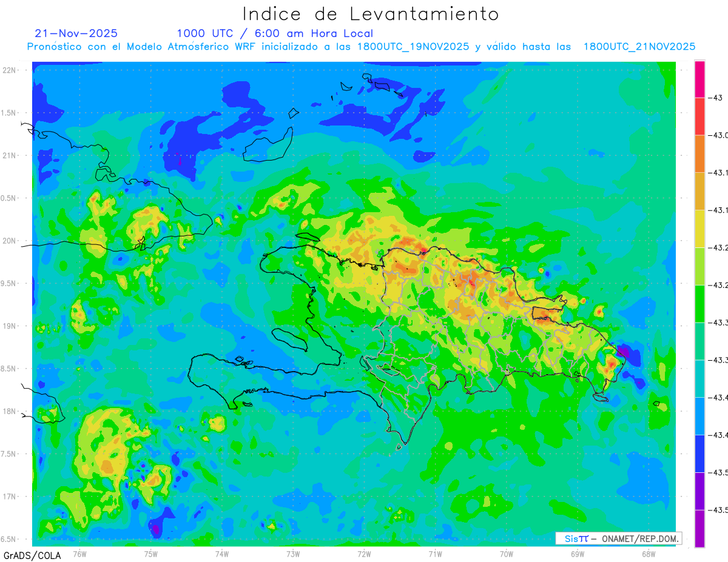
Task: Click the light azure-blue colorbar swatch
Action: pos(700,416)
